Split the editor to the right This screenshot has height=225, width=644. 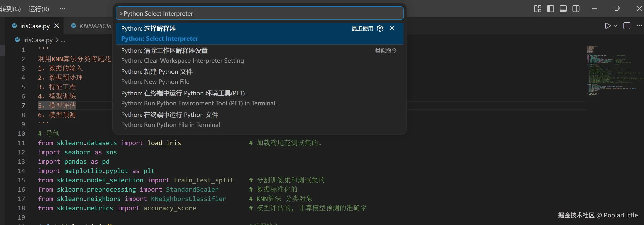[x=627, y=26]
